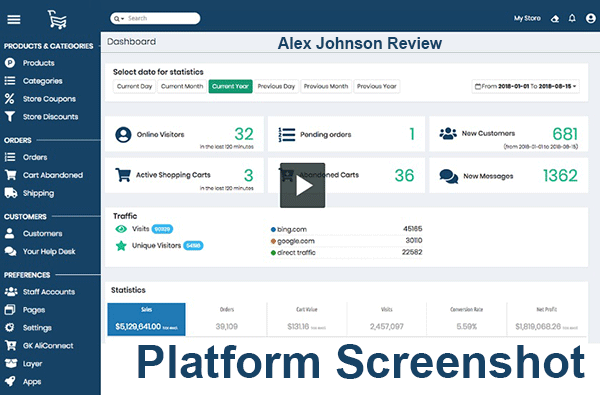Click the Apps rocket icon
600x395 pixels.
point(10,381)
